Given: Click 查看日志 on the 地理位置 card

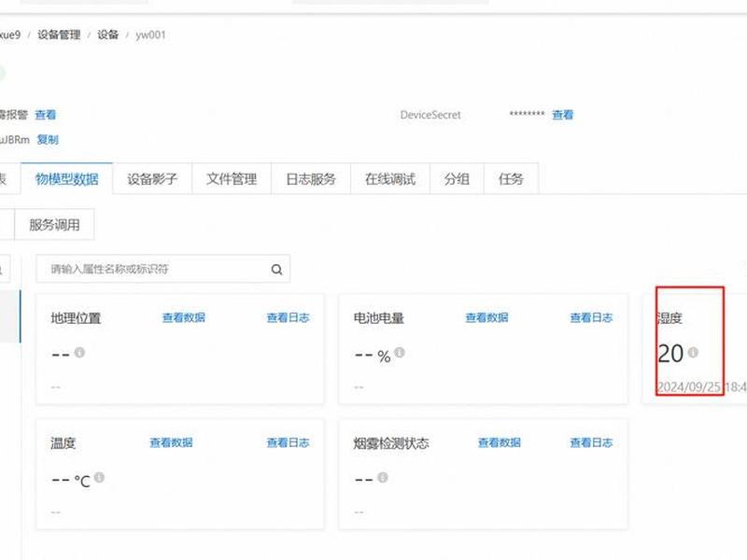Looking at the screenshot, I should [289, 317].
